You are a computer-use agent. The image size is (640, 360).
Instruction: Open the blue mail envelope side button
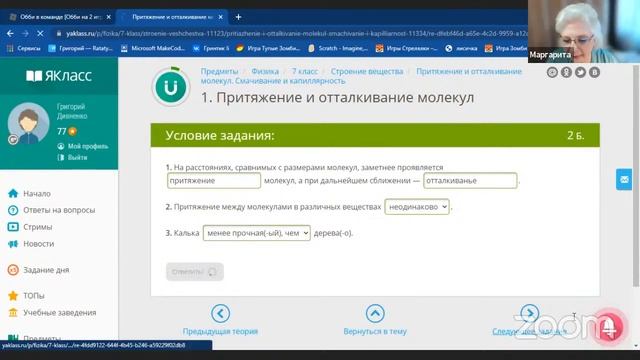click(x=624, y=180)
